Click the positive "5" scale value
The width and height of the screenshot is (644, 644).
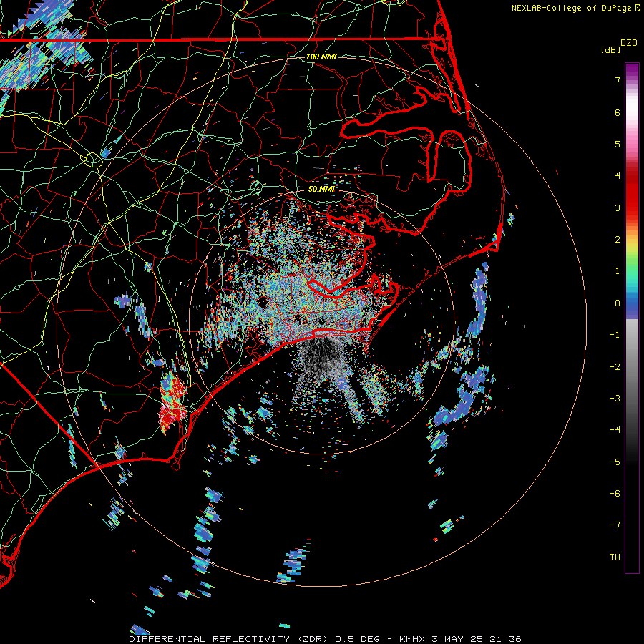[x=618, y=144]
